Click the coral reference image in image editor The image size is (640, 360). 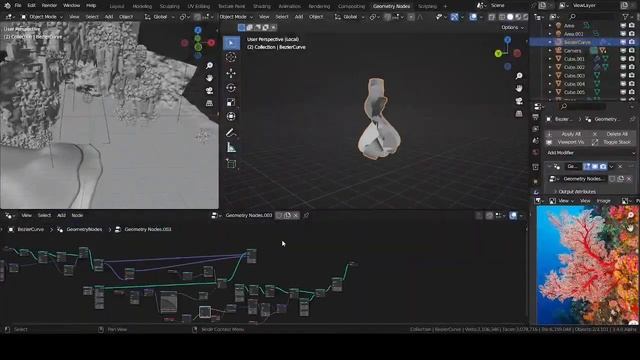587,265
